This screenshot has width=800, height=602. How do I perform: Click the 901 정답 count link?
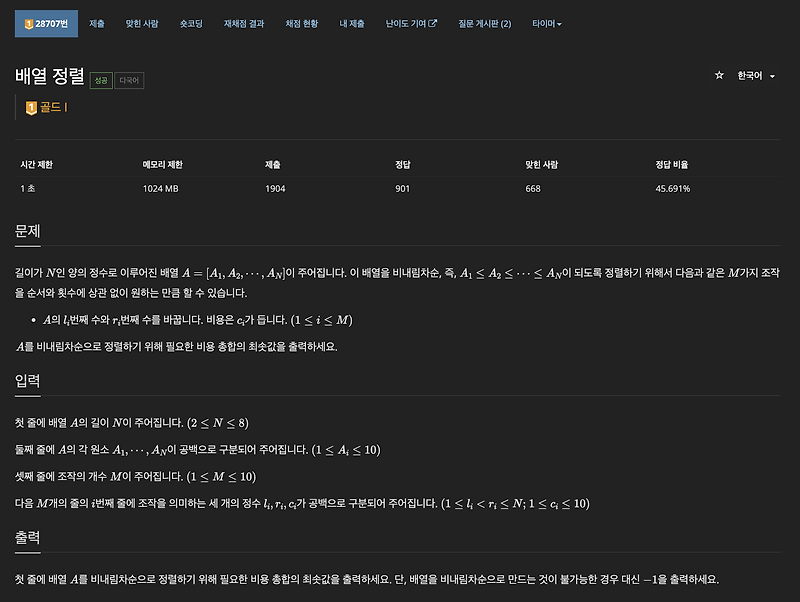point(401,188)
